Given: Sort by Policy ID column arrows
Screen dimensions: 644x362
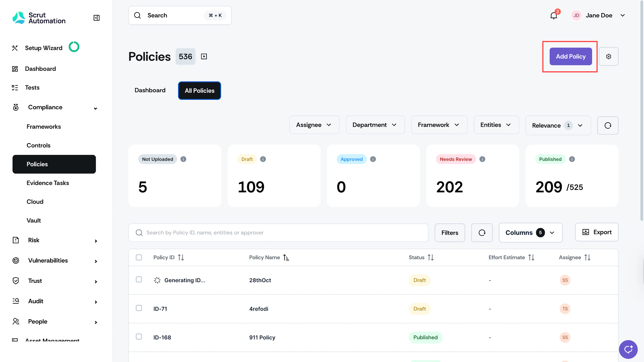Looking at the screenshot, I should tap(181, 257).
